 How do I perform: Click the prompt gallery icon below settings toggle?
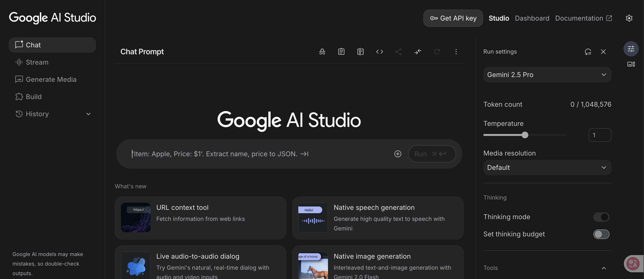pyautogui.click(x=631, y=64)
